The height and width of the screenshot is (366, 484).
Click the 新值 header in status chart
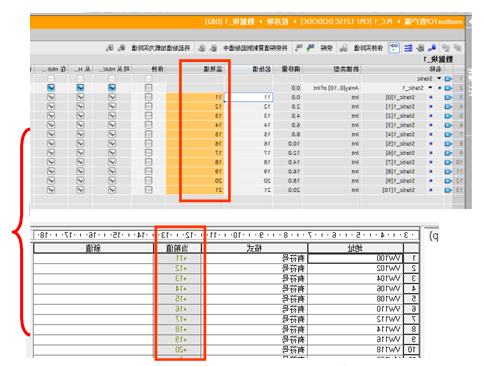(x=93, y=248)
